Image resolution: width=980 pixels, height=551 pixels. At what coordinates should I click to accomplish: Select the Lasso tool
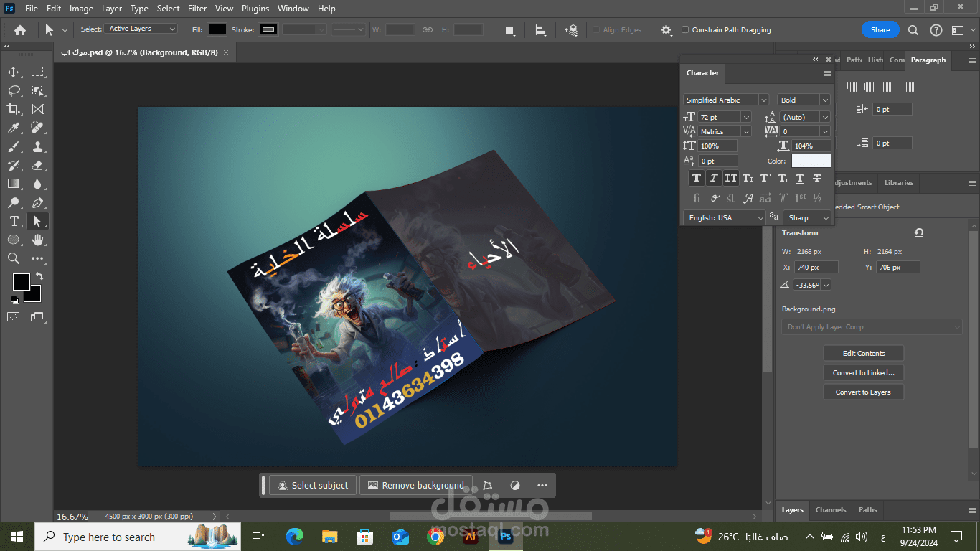(x=14, y=90)
